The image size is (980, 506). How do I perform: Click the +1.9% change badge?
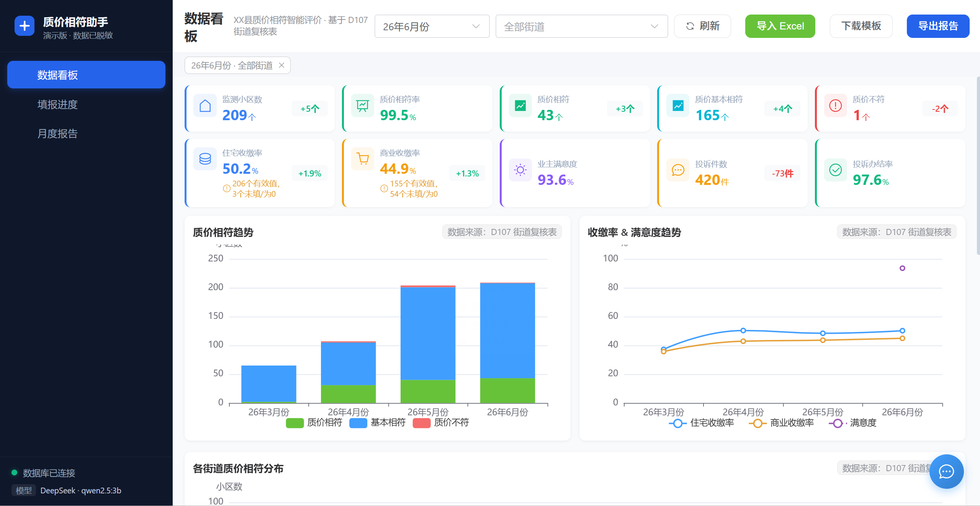pyautogui.click(x=309, y=173)
